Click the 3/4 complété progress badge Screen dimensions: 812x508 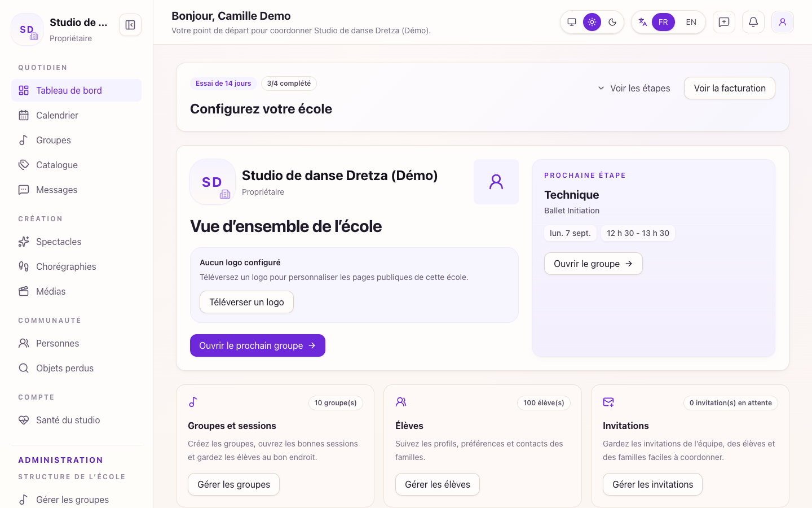[x=289, y=84]
